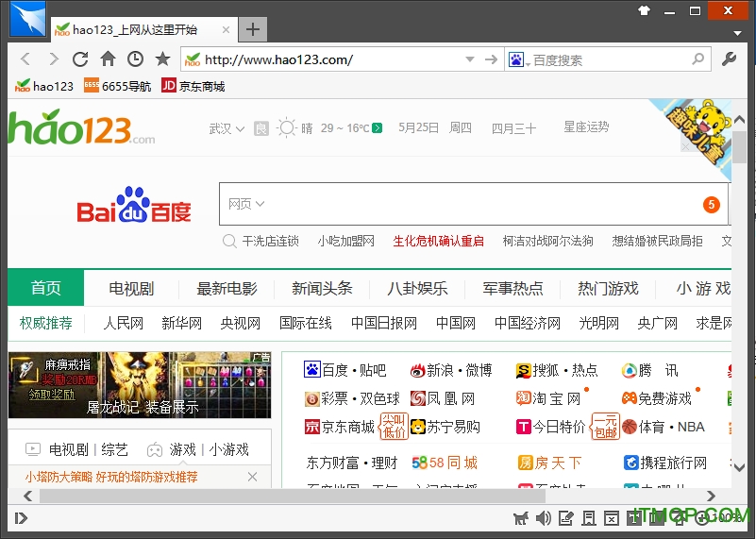This screenshot has height=539, width=756.
Task: Click the search magnifier in Baidu search box
Action: [x=698, y=59]
